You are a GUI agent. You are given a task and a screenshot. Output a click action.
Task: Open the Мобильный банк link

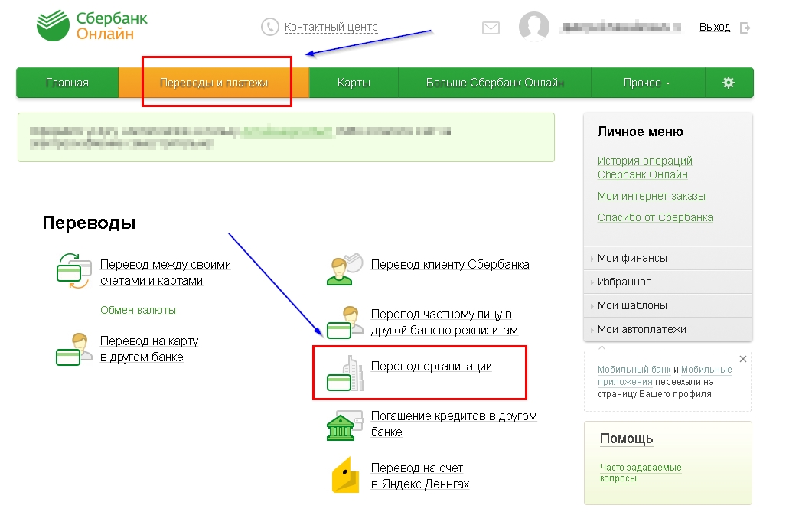point(634,370)
